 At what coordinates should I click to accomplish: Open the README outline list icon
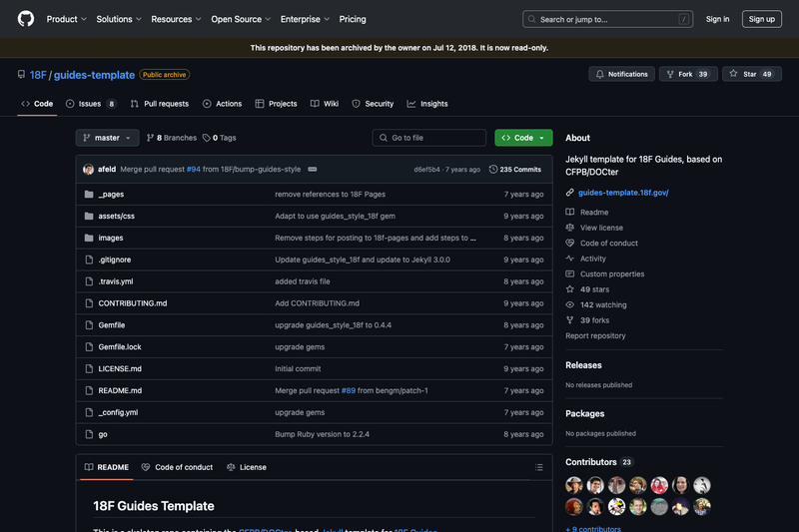point(538,467)
